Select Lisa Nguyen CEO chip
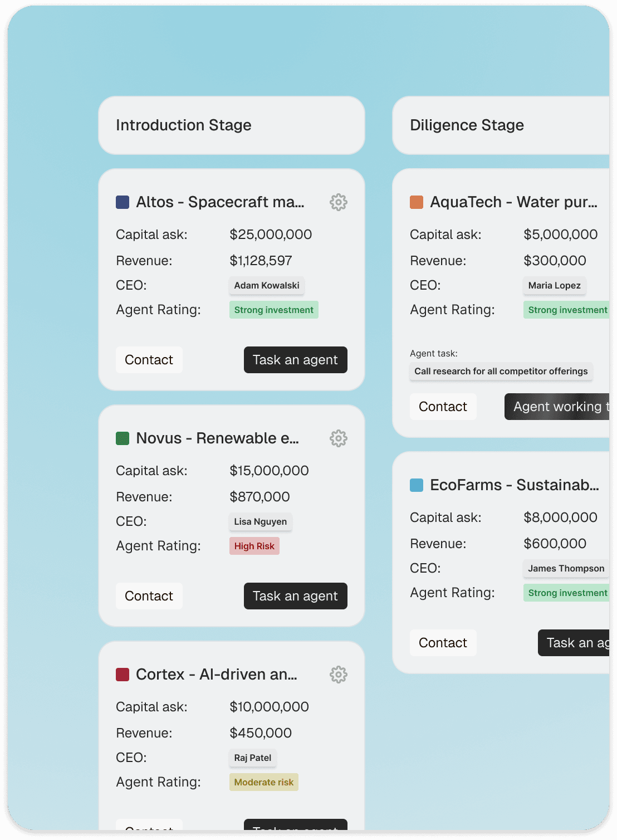617x840 pixels. point(260,522)
